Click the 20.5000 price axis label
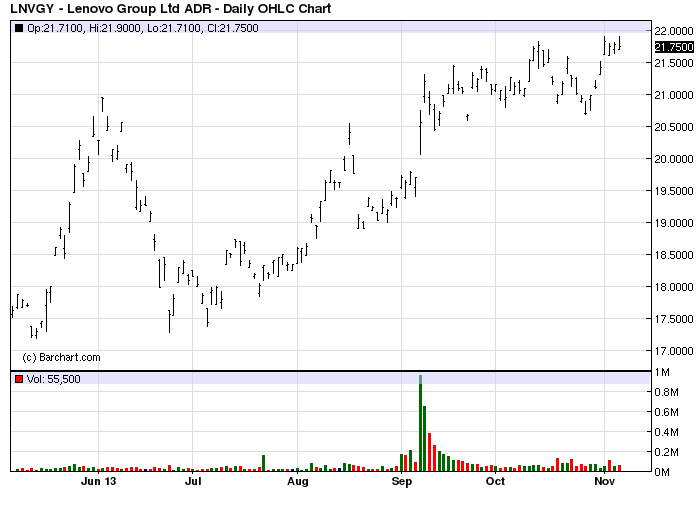The height and width of the screenshot is (512, 700). [674, 127]
